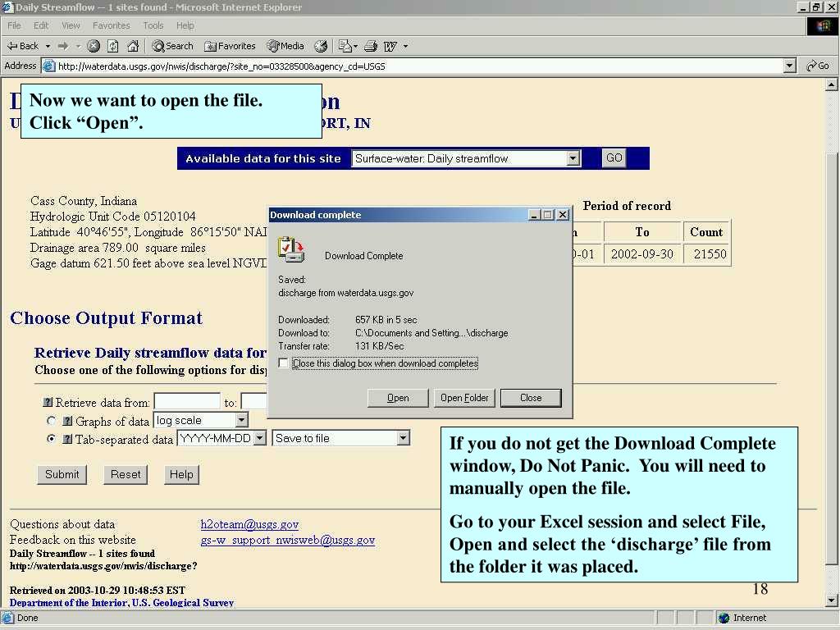Expand the 'Save to file' dropdown

point(403,438)
